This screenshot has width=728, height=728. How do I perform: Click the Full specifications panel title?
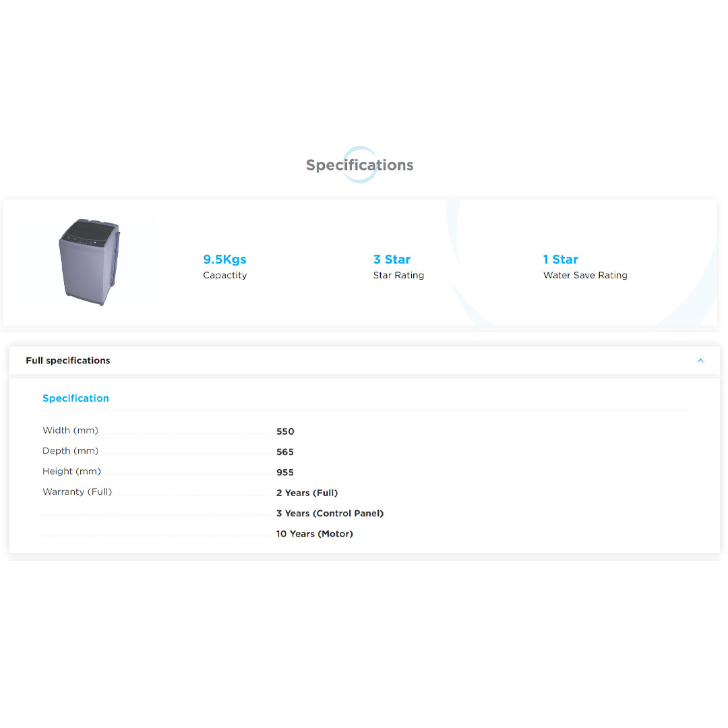click(67, 361)
